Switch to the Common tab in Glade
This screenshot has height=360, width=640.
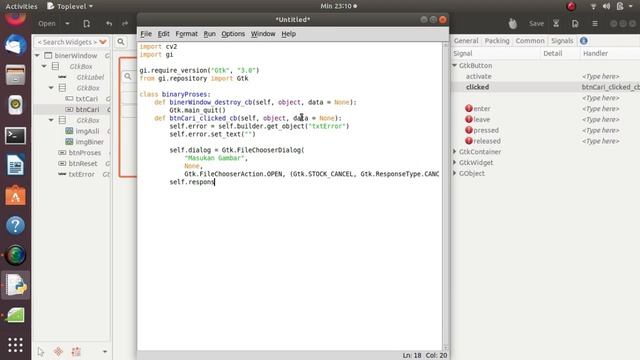(x=530, y=41)
